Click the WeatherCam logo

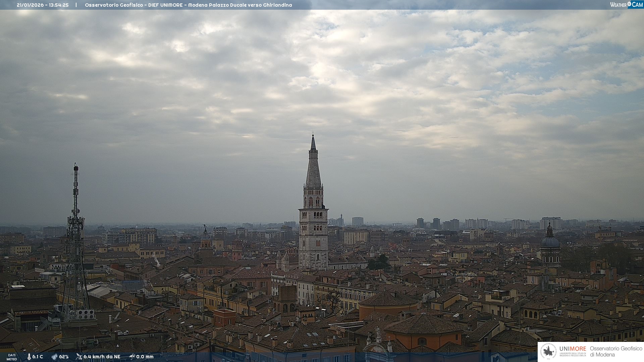coord(626,5)
